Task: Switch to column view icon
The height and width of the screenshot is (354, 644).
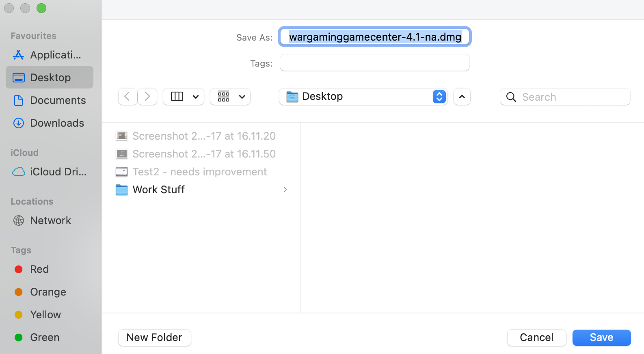Action: pos(177,97)
